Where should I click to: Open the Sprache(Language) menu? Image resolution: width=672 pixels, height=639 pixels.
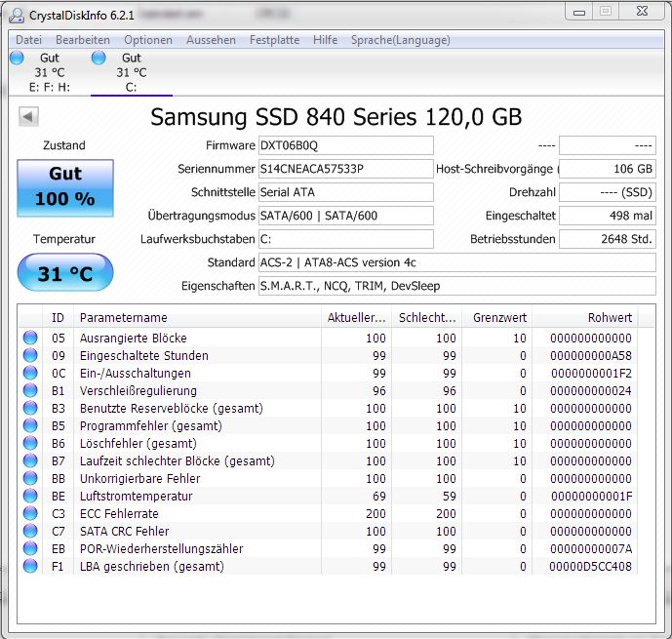[400, 40]
